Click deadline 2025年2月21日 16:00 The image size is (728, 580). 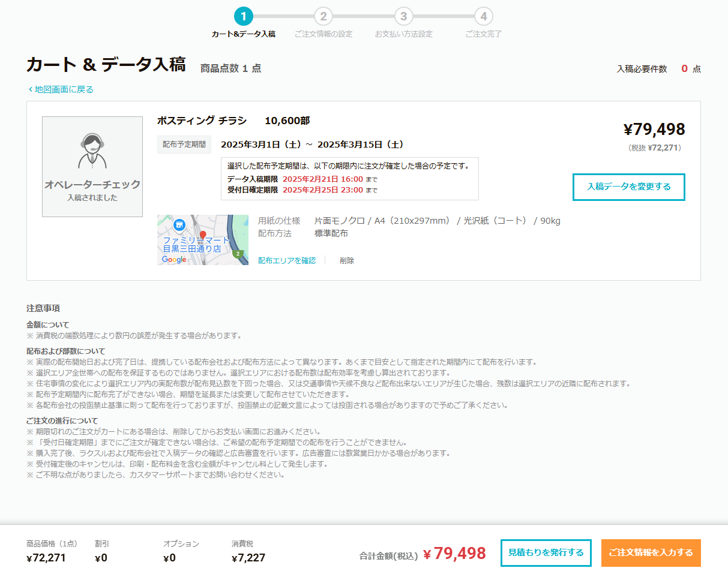pos(323,179)
